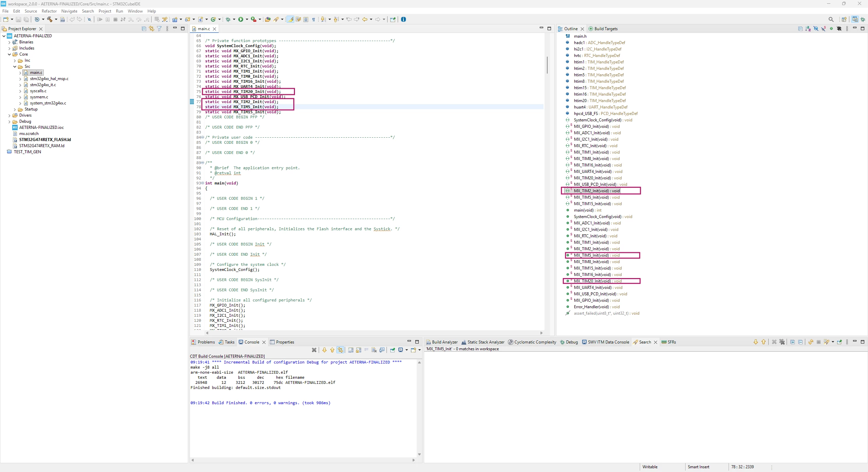This screenshot has width=868, height=472.
Task: Click the Open Element icon in toolbar
Action: coord(268,19)
